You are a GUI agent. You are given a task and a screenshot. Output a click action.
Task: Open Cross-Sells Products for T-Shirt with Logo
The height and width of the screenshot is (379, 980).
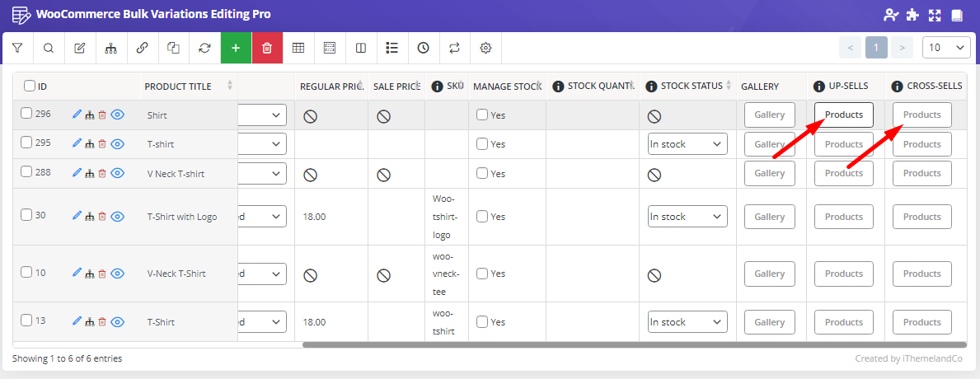click(921, 217)
